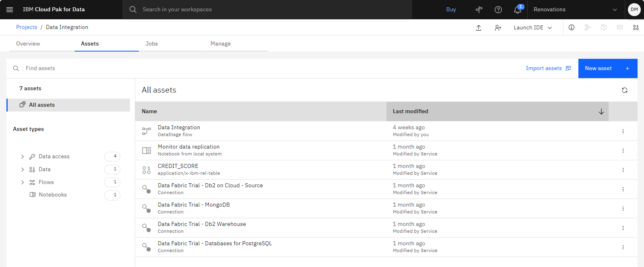Expand the Data access asset type
The height and width of the screenshot is (267, 644).
[23, 157]
